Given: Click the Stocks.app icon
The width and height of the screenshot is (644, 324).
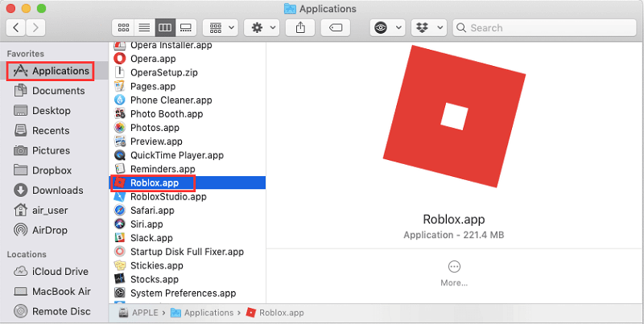Looking at the screenshot, I should click(119, 279).
